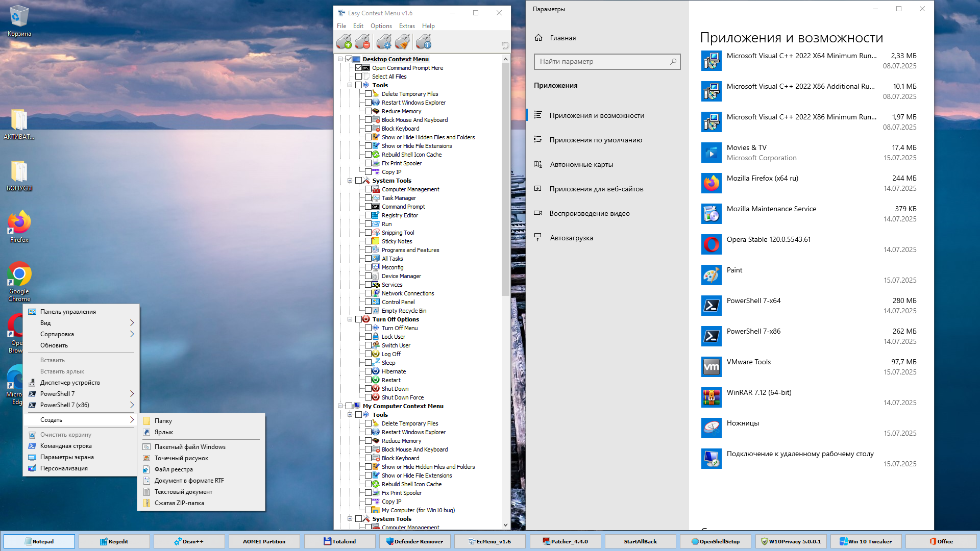Viewport: 980px width, 551px height.
Task: Open the ContextMenu Cleaner mouse-broom icon
Action: 402,42
